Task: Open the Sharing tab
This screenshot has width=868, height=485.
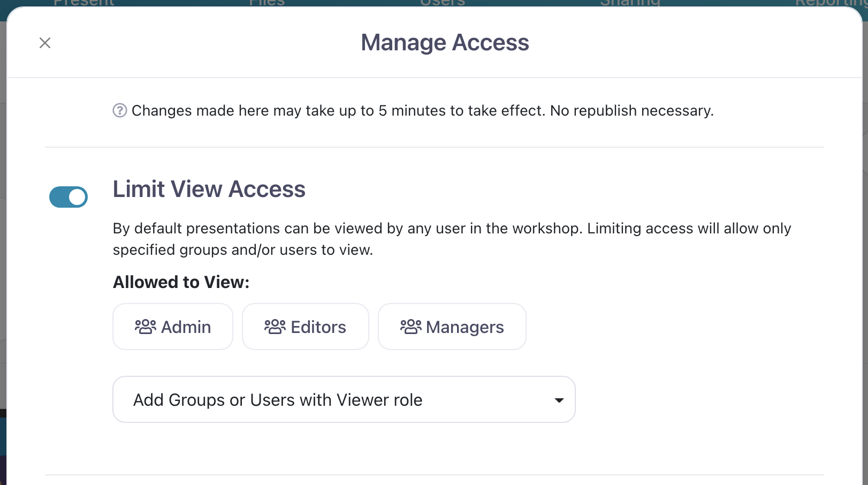Action: pos(630,3)
